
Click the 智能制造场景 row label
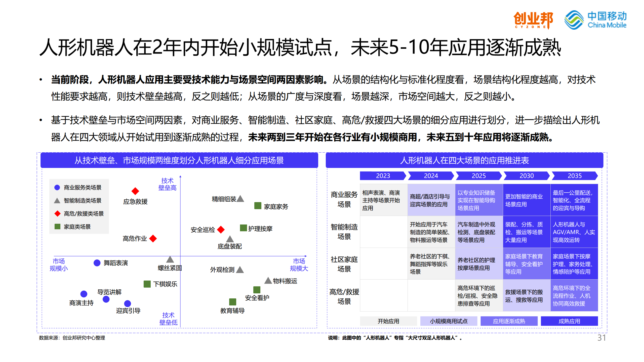[x=344, y=232]
